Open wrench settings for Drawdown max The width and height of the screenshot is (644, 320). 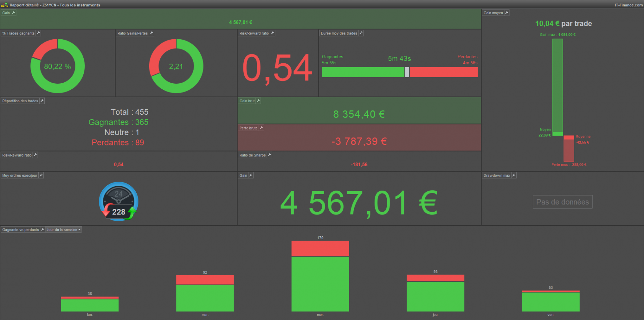pos(514,175)
